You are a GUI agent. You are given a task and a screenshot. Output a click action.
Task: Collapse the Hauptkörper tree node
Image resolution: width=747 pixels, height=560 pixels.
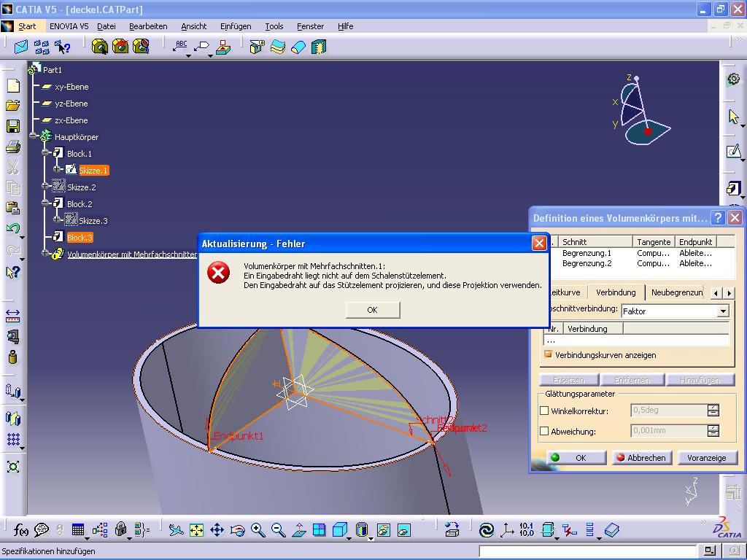coord(33,136)
